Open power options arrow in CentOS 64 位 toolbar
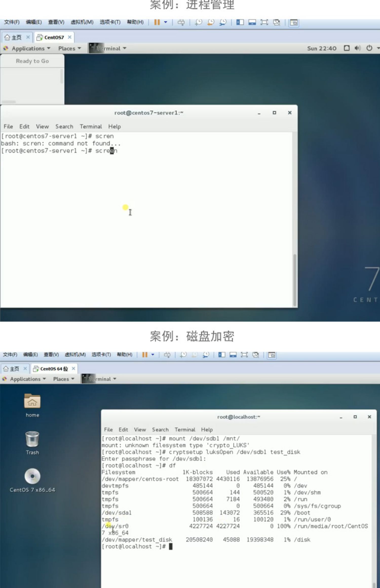Viewport: 380px width, 588px height. (x=153, y=355)
